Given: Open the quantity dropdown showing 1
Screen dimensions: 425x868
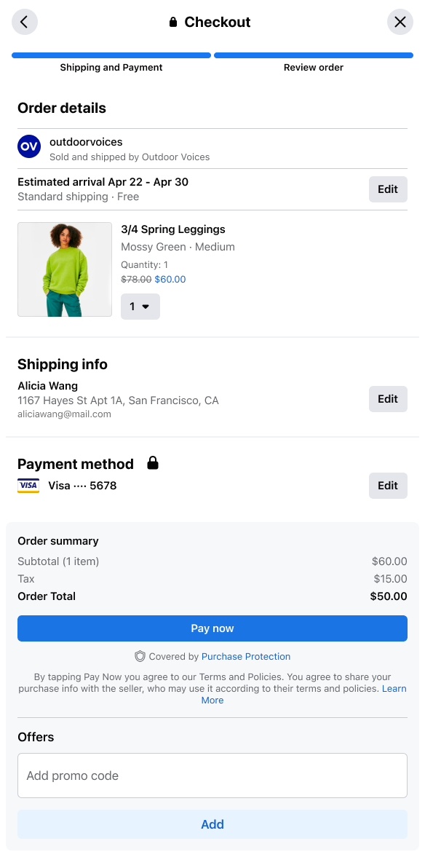Looking at the screenshot, I should click(140, 307).
